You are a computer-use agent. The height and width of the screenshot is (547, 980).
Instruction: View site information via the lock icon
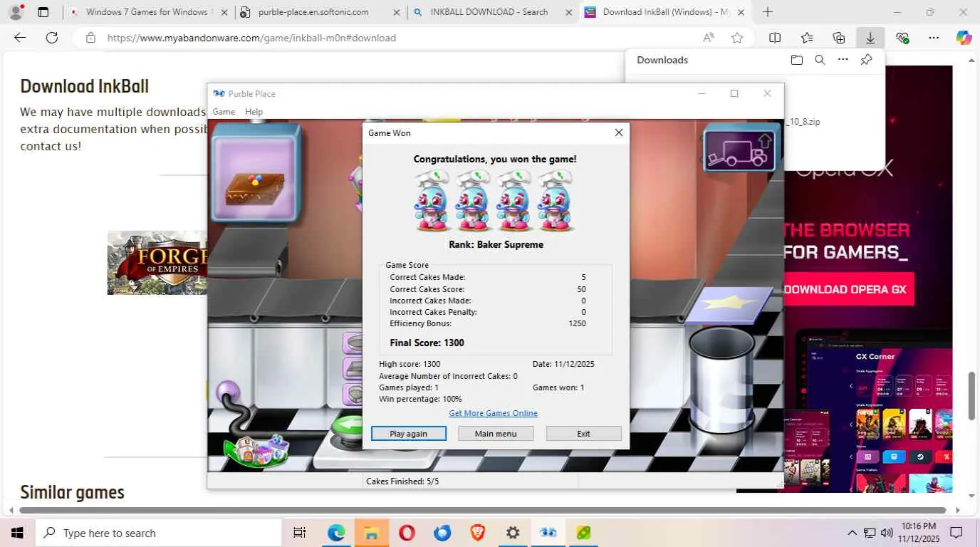[x=90, y=38]
